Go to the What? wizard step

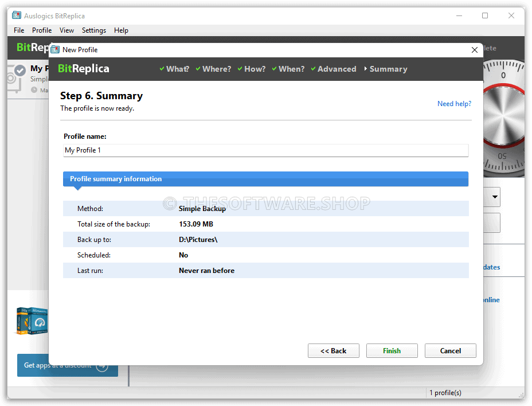[x=174, y=69]
